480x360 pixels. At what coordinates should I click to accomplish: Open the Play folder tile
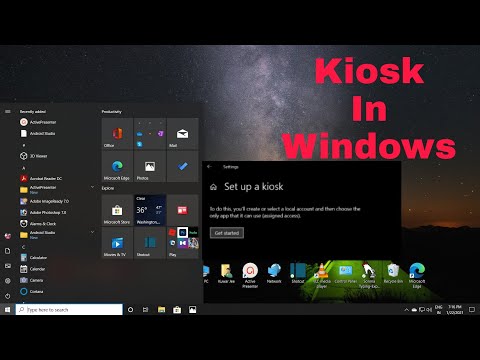[x=183, y=243]
